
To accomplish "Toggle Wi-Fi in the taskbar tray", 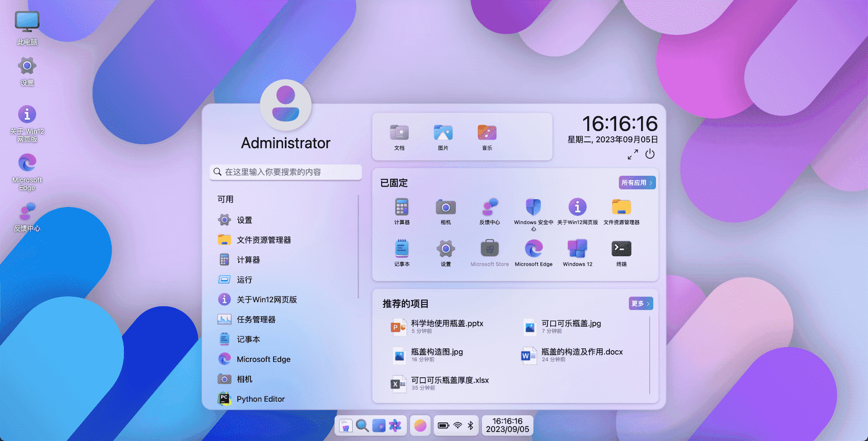I will pos(458,425).
